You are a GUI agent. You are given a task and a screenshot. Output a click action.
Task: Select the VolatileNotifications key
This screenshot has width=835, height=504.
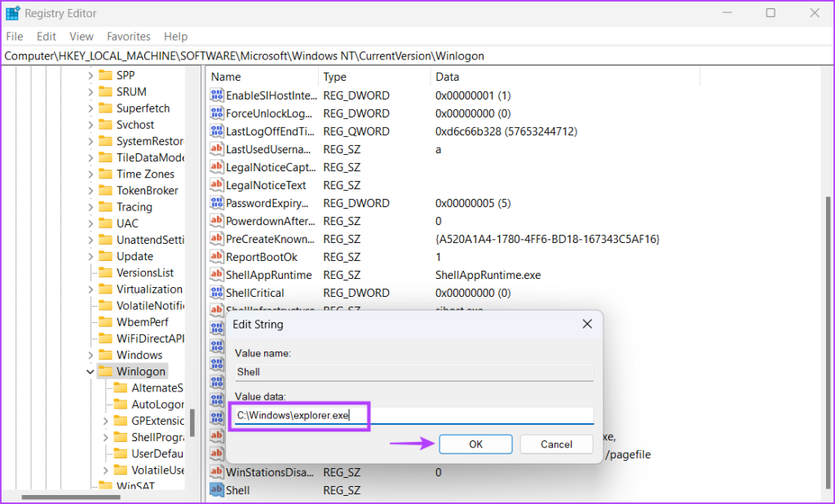pos(150,305)
